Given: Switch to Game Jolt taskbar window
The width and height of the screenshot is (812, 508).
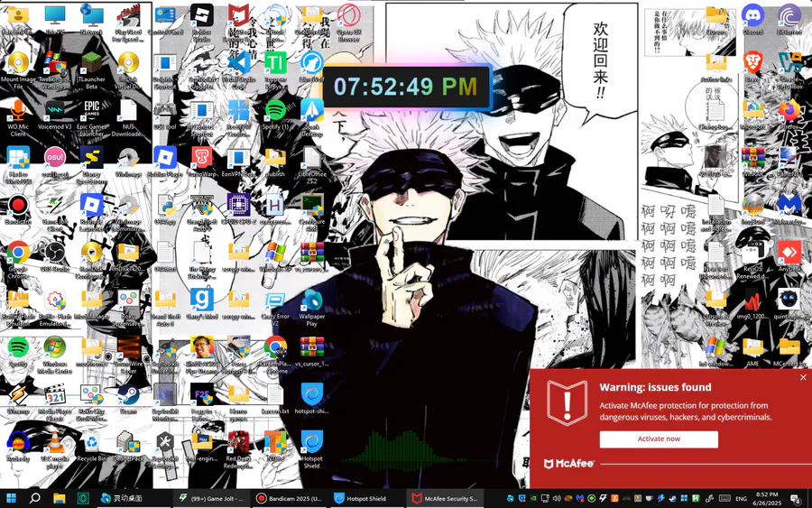Looking at the screenshot, I should (x=211, y=498).
